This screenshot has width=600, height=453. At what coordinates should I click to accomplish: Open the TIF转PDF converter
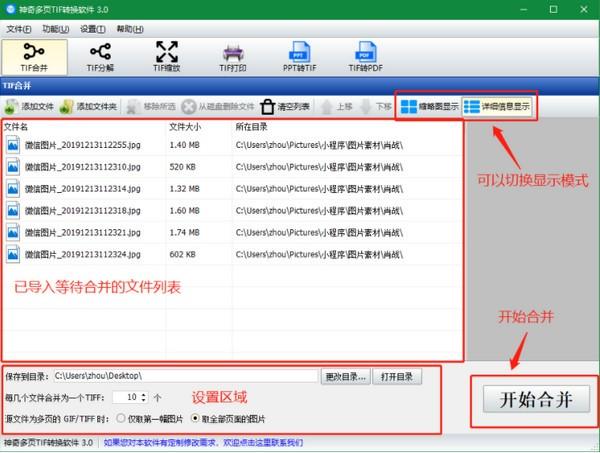[365, 57]
